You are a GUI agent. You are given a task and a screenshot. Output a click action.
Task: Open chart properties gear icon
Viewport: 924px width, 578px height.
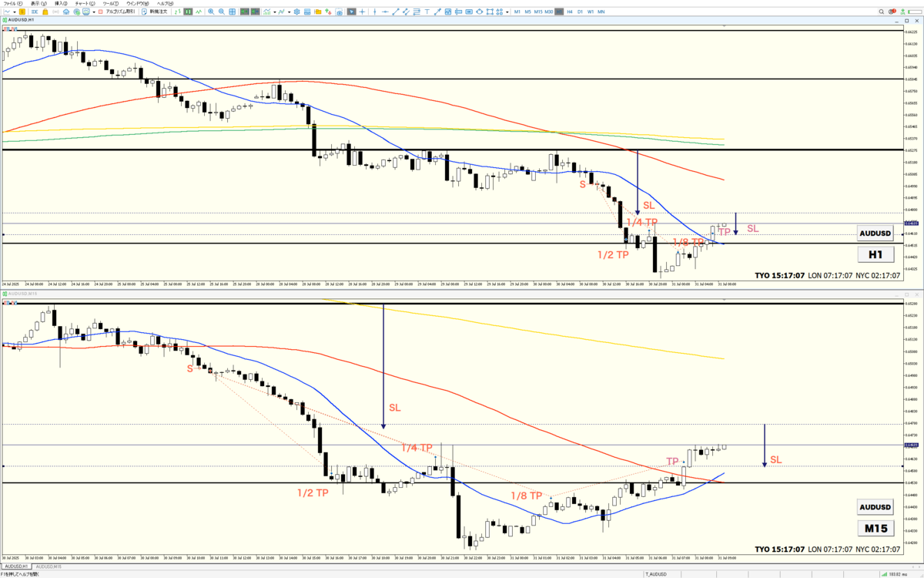[297, 12]
